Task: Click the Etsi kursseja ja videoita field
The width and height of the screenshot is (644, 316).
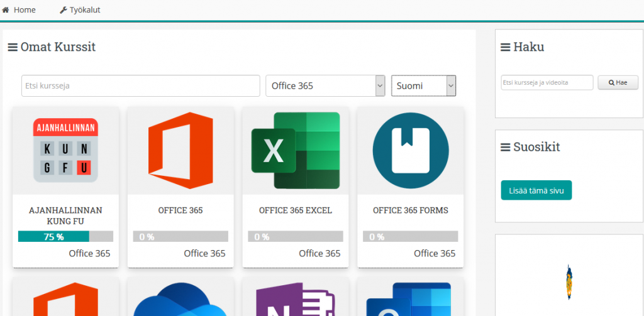Action: pyautogui.click(x=547, y=83)
